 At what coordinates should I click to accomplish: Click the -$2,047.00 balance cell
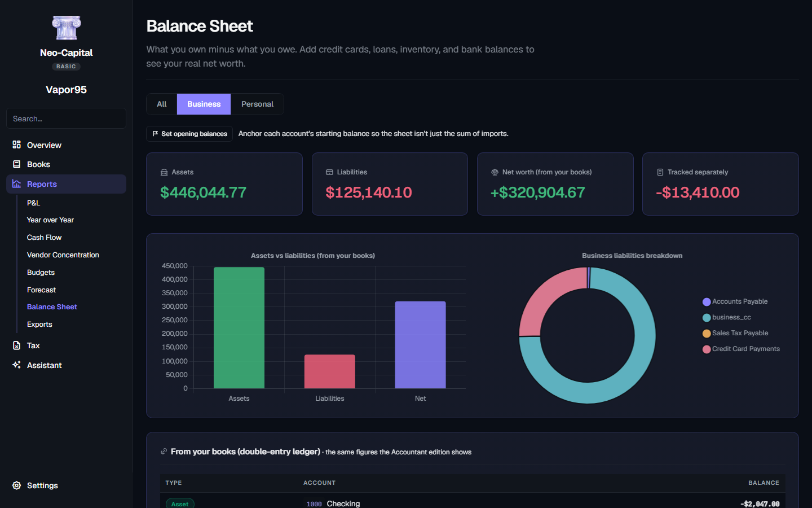coord(760,504)
